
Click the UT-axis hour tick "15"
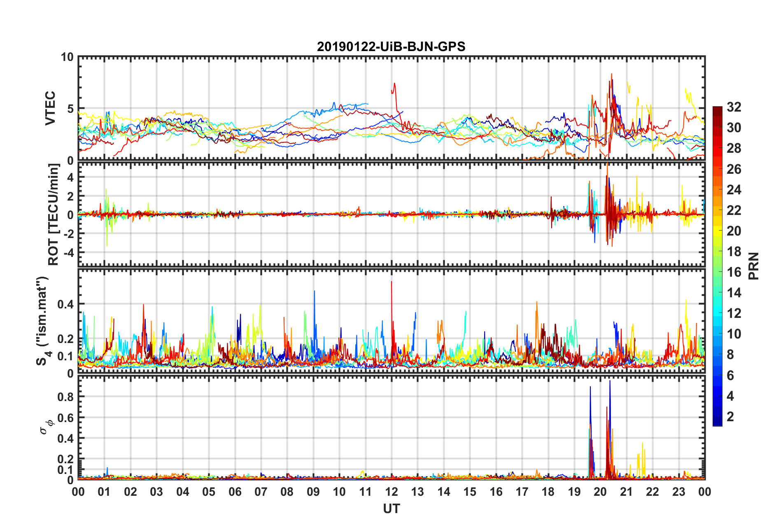pos(470,492)
